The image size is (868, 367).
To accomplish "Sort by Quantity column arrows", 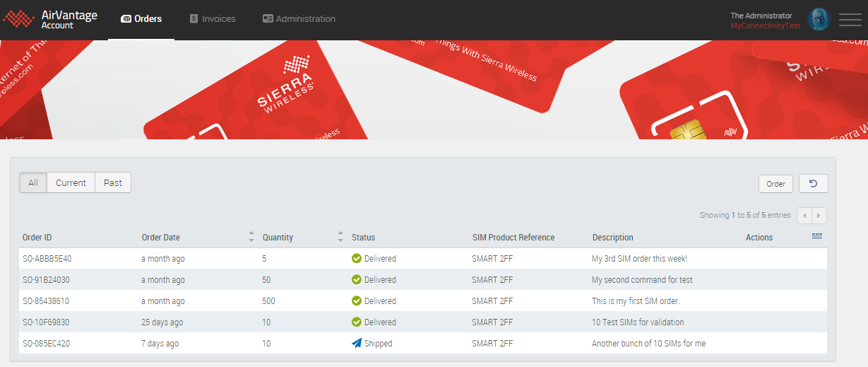I will [x=340, y=237].
